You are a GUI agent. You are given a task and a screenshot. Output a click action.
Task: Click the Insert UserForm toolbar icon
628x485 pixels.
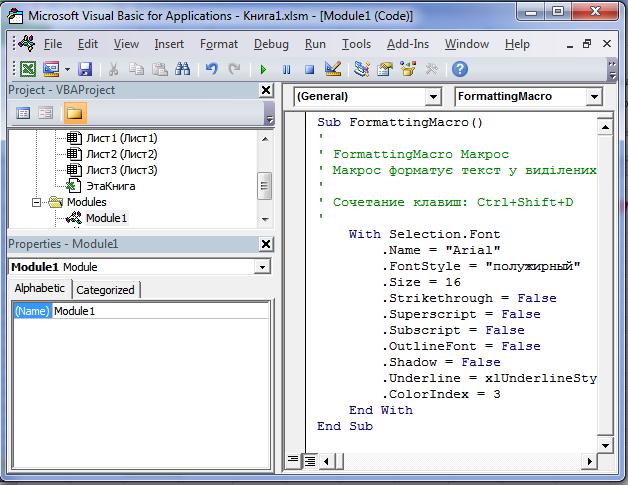(x=51, y=69)
